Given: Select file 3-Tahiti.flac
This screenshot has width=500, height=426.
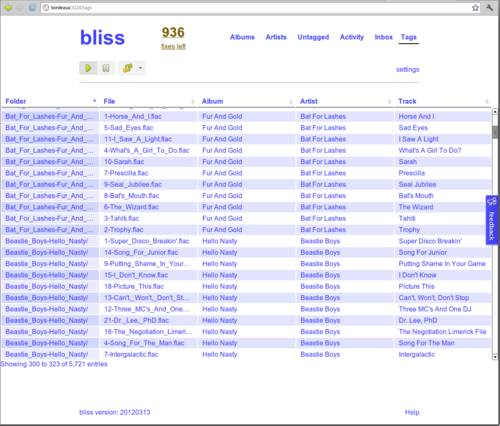Looking at the screenshot, I should [149, 218].
